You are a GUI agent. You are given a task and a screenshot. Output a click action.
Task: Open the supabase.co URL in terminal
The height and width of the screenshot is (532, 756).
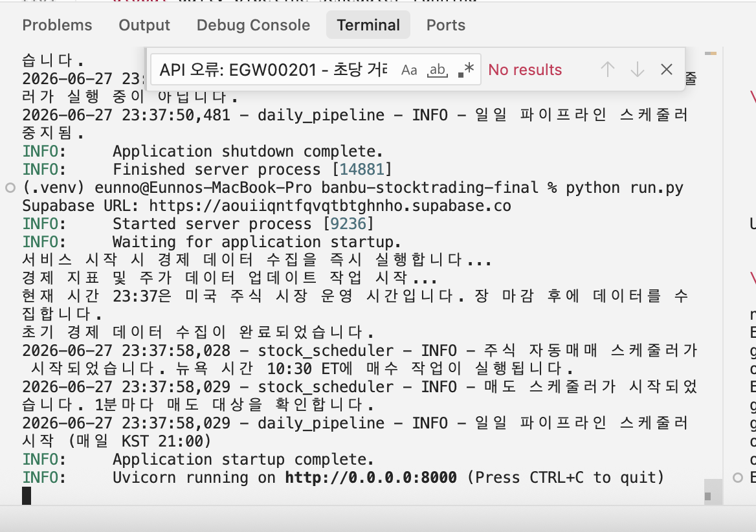point(330,206)
